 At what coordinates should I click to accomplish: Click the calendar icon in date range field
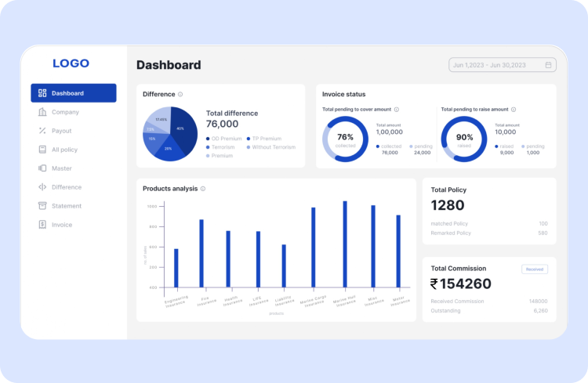tap(548, 65)
